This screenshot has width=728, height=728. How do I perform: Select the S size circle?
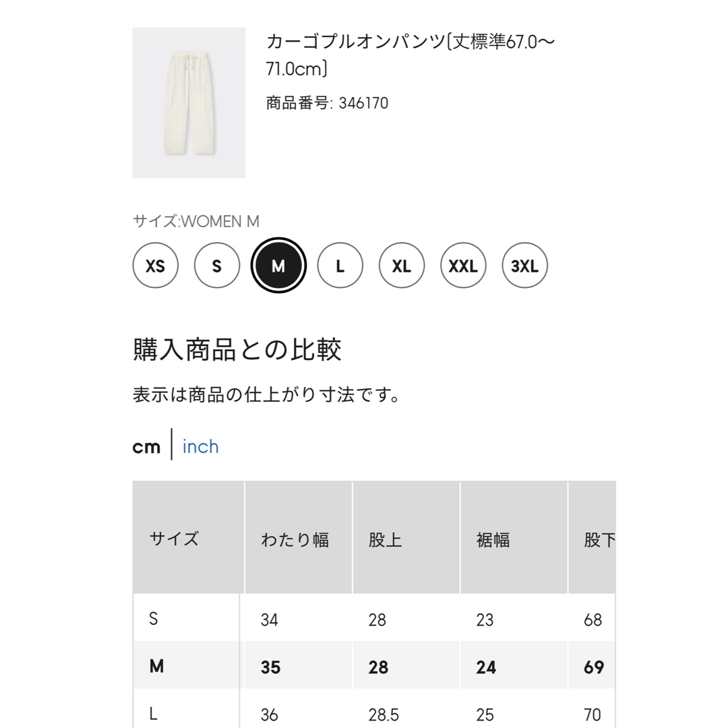pyautogui.click(x=217, y=266)
